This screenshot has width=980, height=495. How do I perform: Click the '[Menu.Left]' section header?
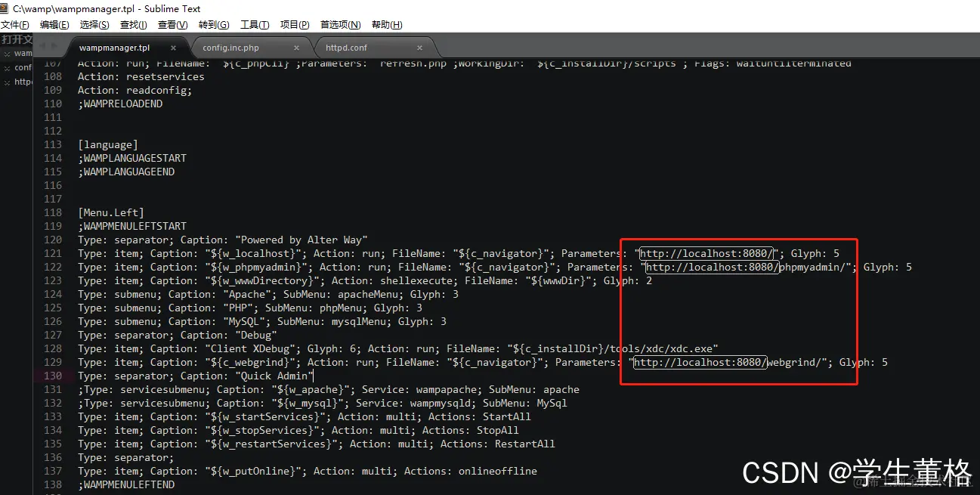tap(111, 212)
